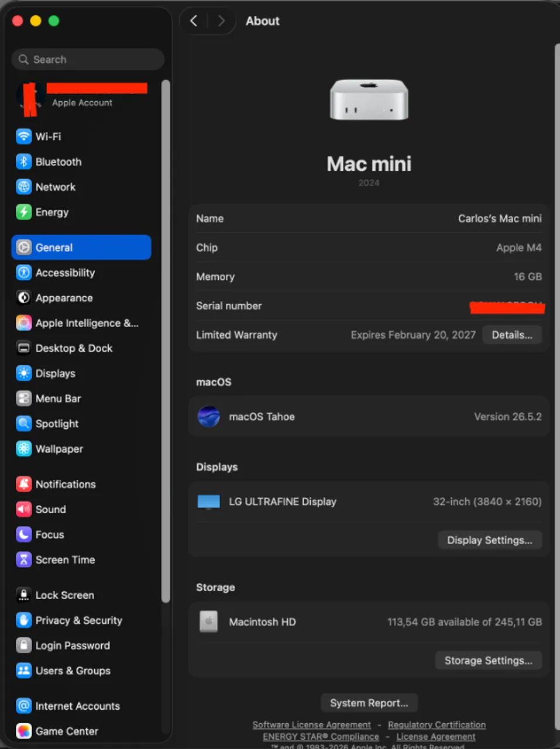The height and width of the screenshot is (749, 560).
Task: Click the Bluetooth sidebar icon
Action: point(23,162)
